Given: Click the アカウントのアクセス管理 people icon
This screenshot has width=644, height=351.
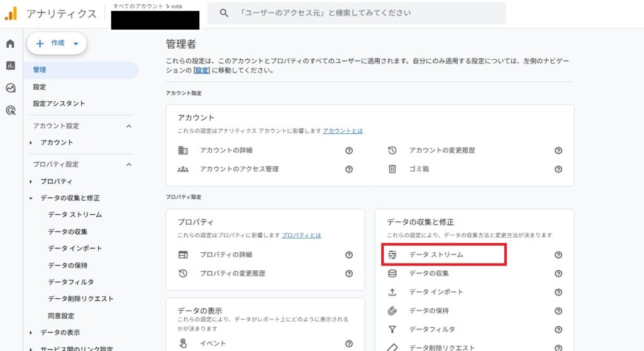Looking at the screenshot, I should click(x=183, y=169).
